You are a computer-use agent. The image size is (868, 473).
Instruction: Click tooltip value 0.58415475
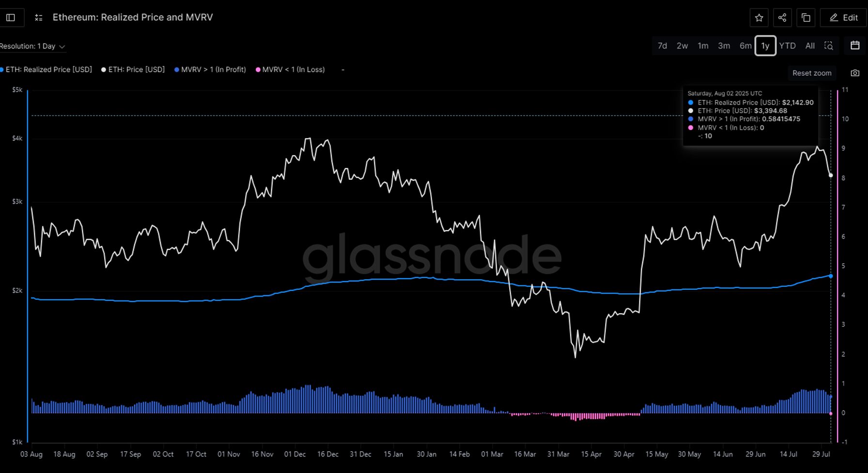(x=781, y=119)
